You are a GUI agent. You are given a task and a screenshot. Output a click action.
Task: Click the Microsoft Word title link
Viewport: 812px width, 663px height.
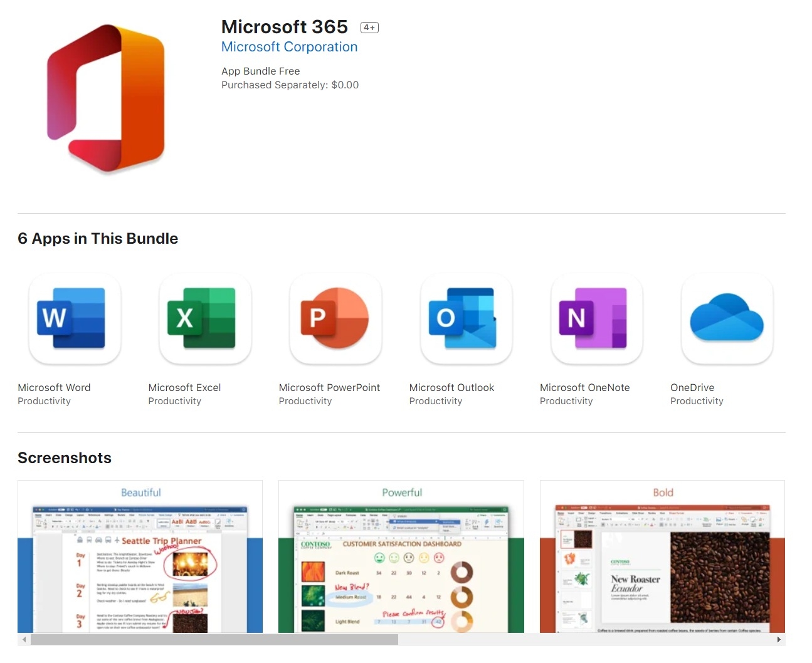click(x=54, y=387)
